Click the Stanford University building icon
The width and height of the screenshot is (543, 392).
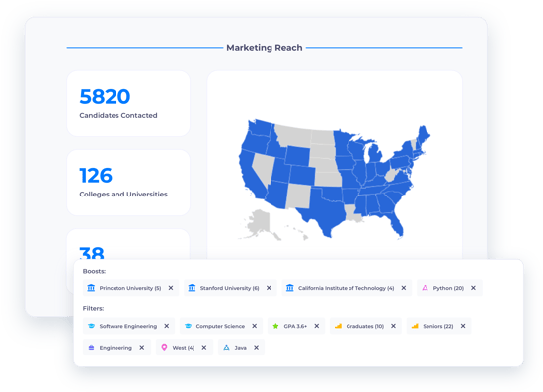[x=192, y=288]
